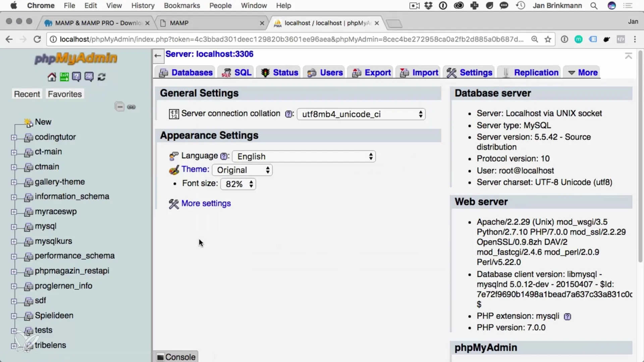Click the browser address bar URL
The width and height of the screenshot is (644, 362).
(291, 40)
